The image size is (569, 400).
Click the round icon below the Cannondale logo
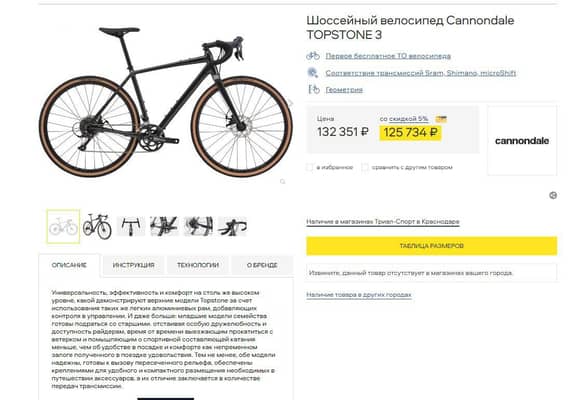pos(553,195)
